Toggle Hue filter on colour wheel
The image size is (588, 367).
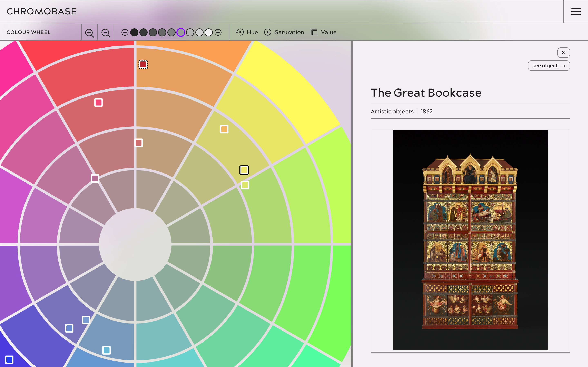pyautogui.click(x=247, y=32)
